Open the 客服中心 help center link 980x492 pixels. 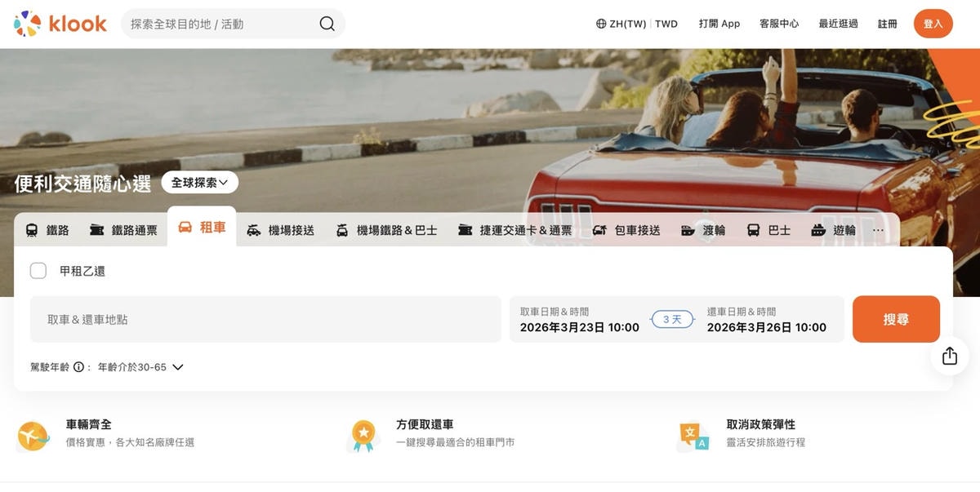pos(779,24)
